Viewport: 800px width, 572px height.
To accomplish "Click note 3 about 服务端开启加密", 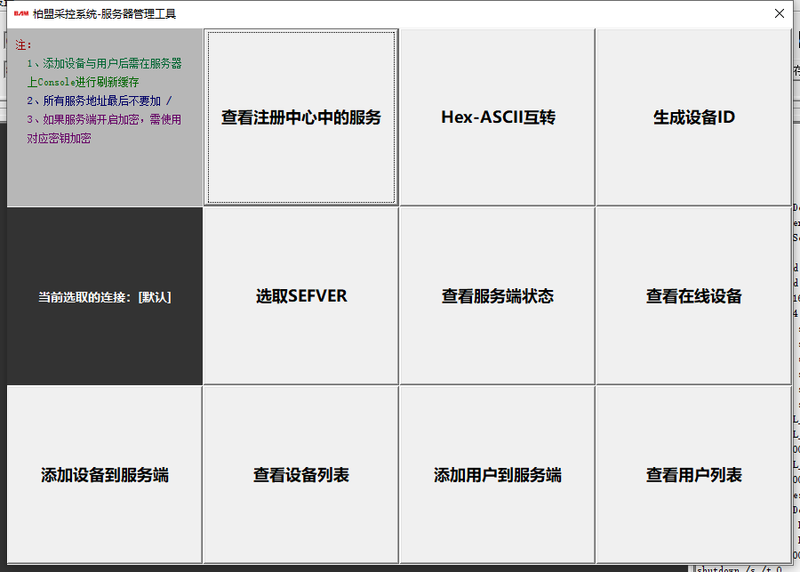I will click(x=104, y=129).
